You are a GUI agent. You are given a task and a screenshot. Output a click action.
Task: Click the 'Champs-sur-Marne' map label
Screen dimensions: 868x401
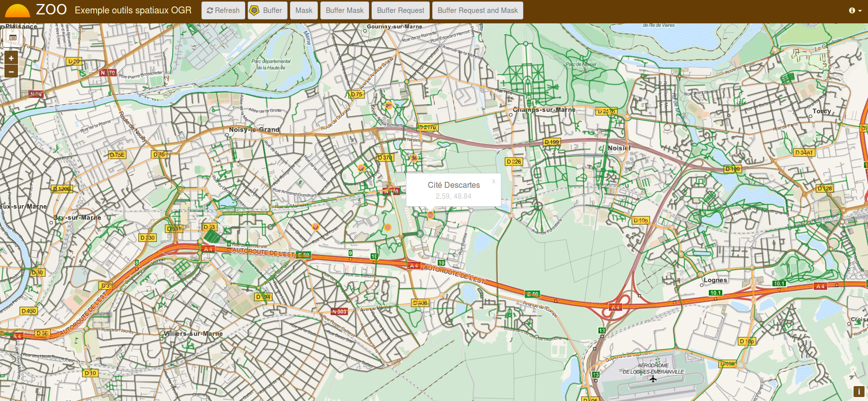(x=544, y=110)
